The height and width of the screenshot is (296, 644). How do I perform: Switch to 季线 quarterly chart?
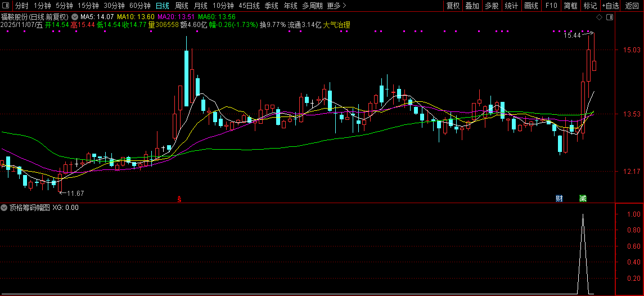pyautogui.click(x=272, y=6)
